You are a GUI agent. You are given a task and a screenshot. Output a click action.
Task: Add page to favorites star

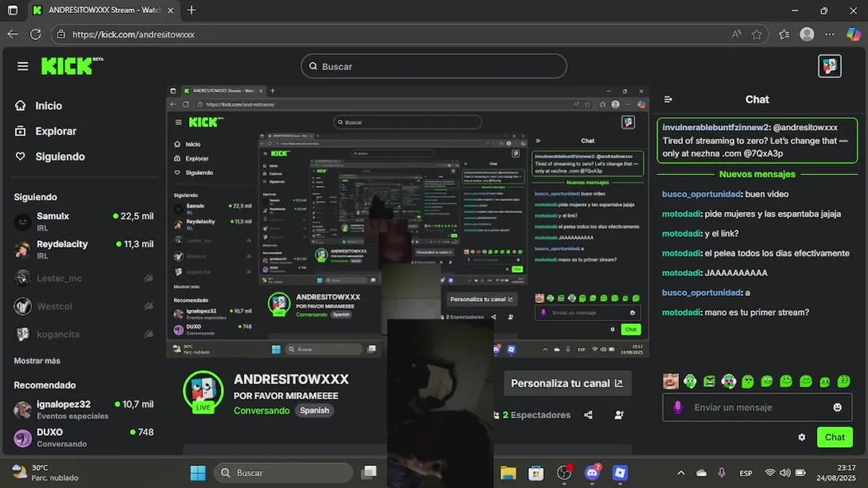click(757, 34)
